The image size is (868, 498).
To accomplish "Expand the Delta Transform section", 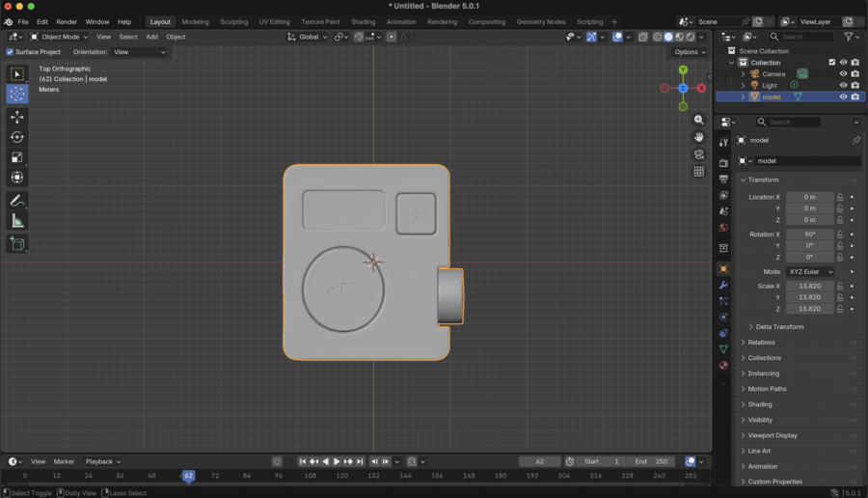I will pos(779,327).
